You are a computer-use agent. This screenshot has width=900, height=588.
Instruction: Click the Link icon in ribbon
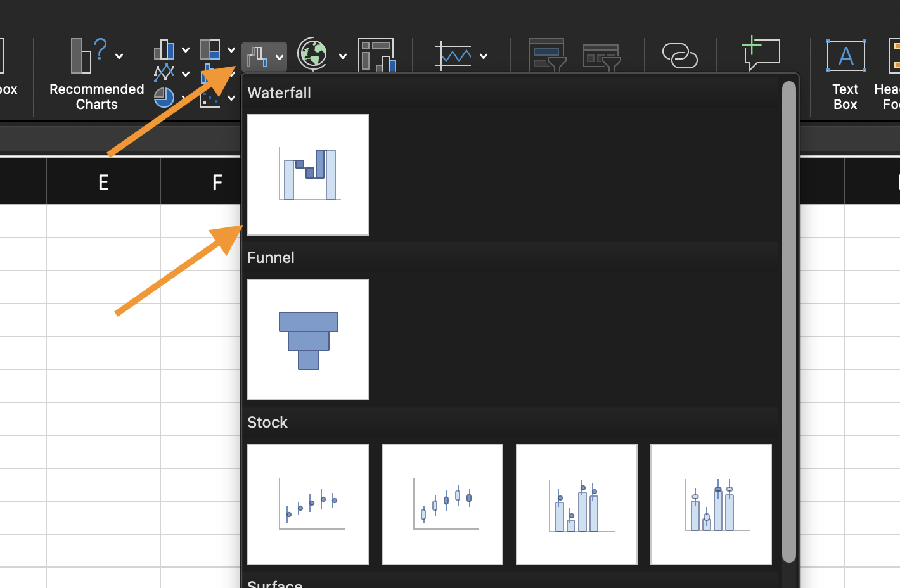pos(679,56)
